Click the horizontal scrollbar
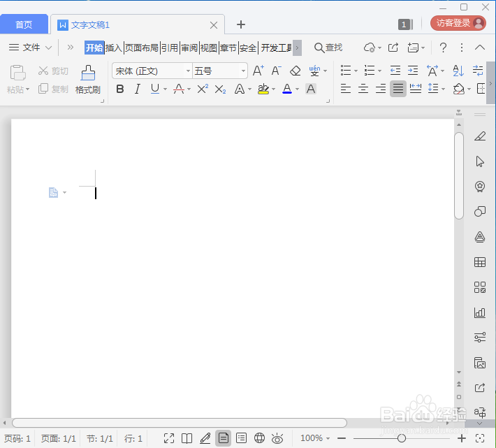 point(180,423)
